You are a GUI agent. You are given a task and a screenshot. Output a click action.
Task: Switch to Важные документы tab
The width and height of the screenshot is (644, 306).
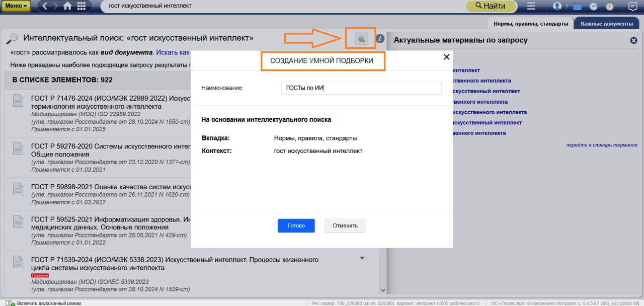coord(607,24)
